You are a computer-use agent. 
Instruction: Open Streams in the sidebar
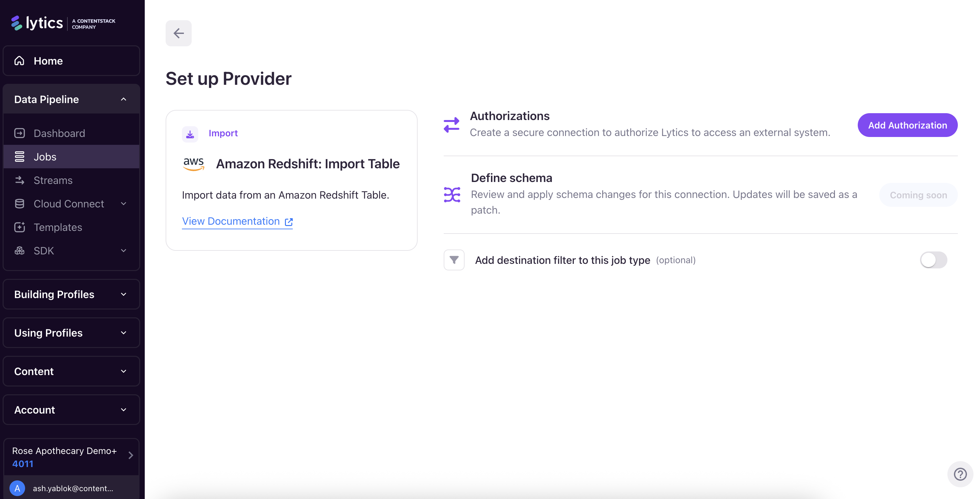pos(71,180)
